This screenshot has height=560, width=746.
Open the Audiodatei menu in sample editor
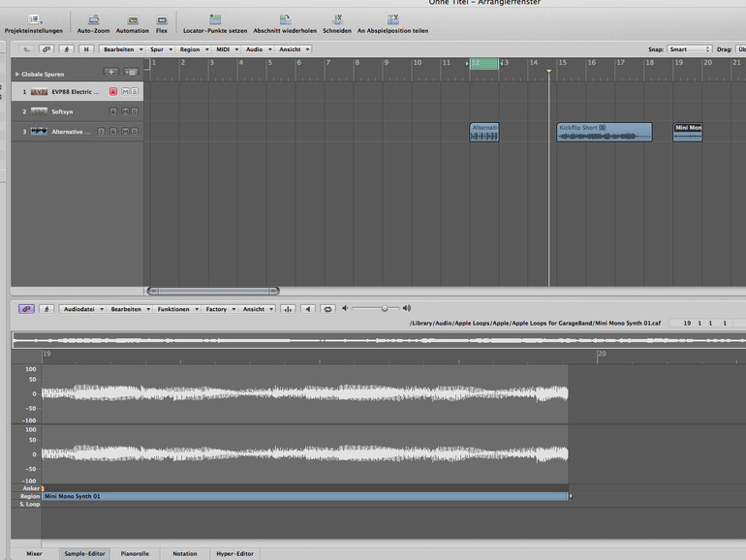click(x=80, y=309)
